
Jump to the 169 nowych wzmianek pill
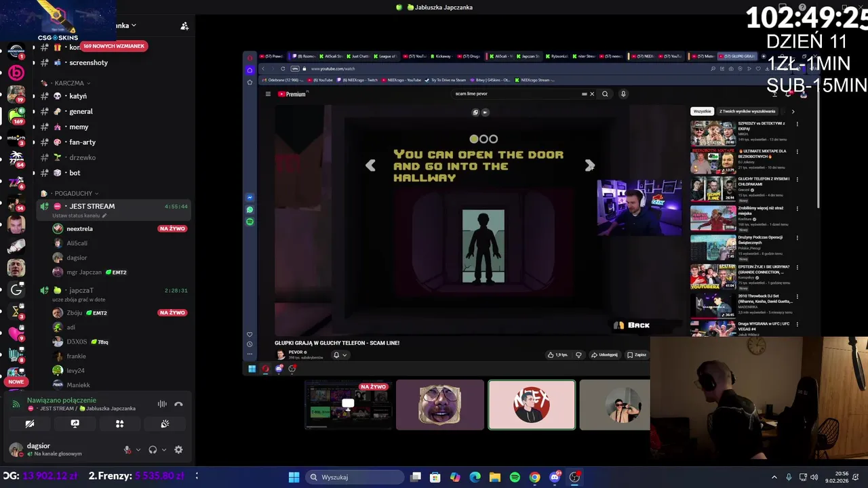click(114, 46)
